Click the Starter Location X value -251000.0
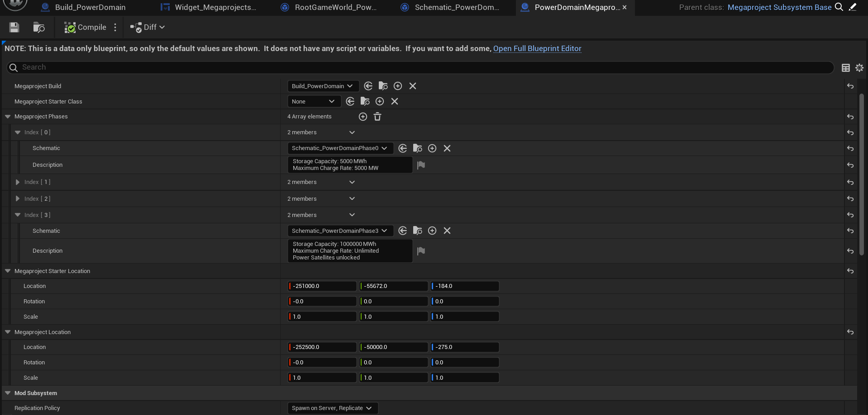Image resolution: width=868 pixels, height=415 pixels. tap(322, 286)
